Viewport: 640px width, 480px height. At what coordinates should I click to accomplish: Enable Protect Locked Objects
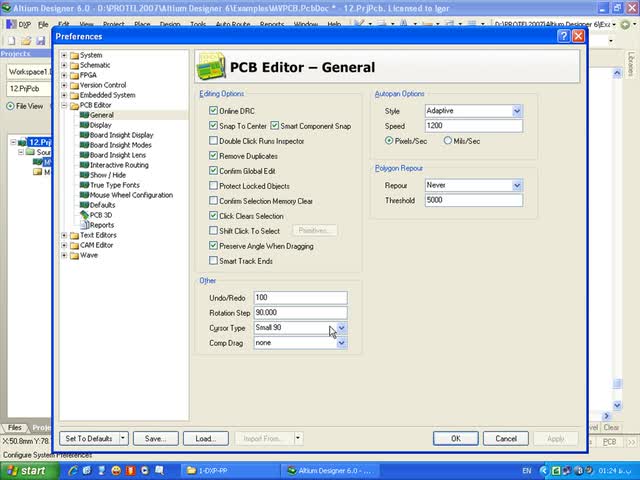click(x=213, y=186)
